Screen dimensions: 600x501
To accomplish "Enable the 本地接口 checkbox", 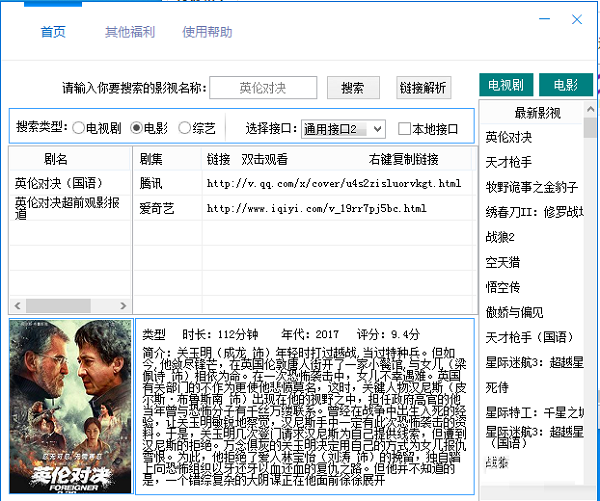I will (404, 128).
